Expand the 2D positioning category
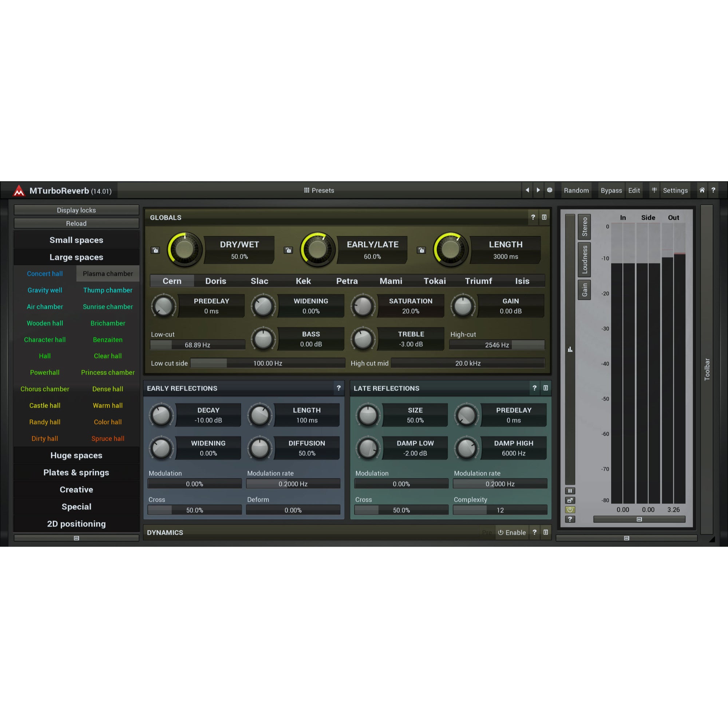 76,524
